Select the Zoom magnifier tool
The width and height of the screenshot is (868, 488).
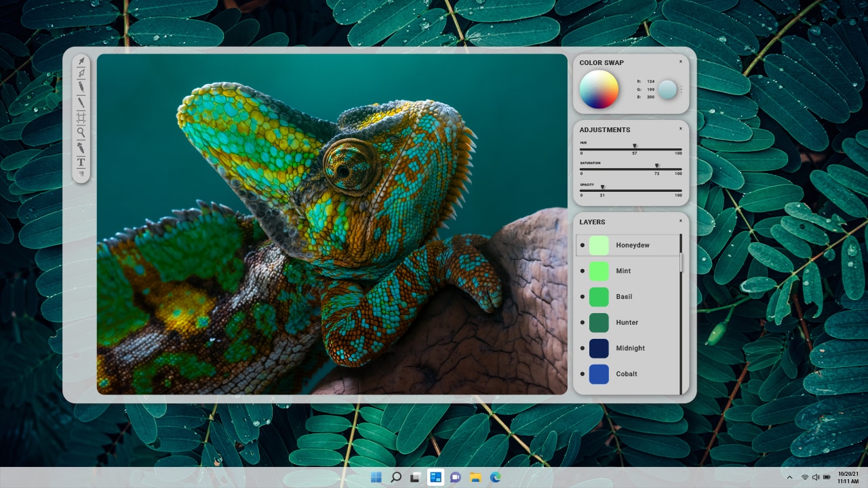(81, 132)
